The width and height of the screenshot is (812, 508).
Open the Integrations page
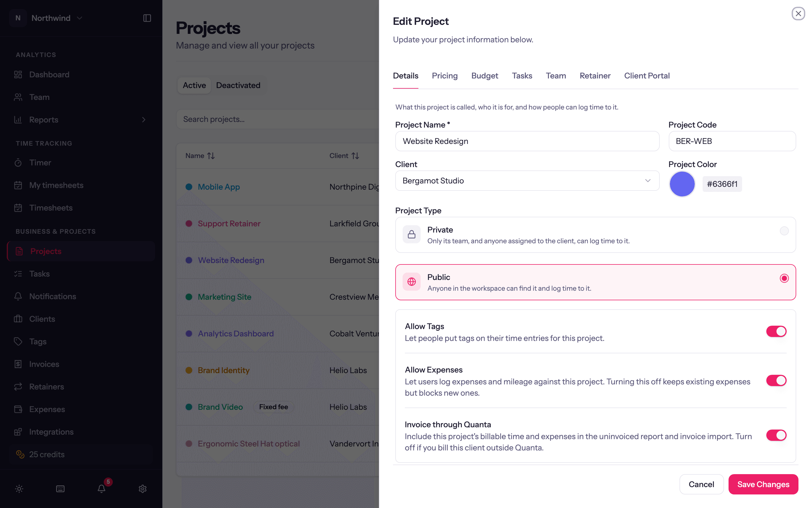[51, 432]
